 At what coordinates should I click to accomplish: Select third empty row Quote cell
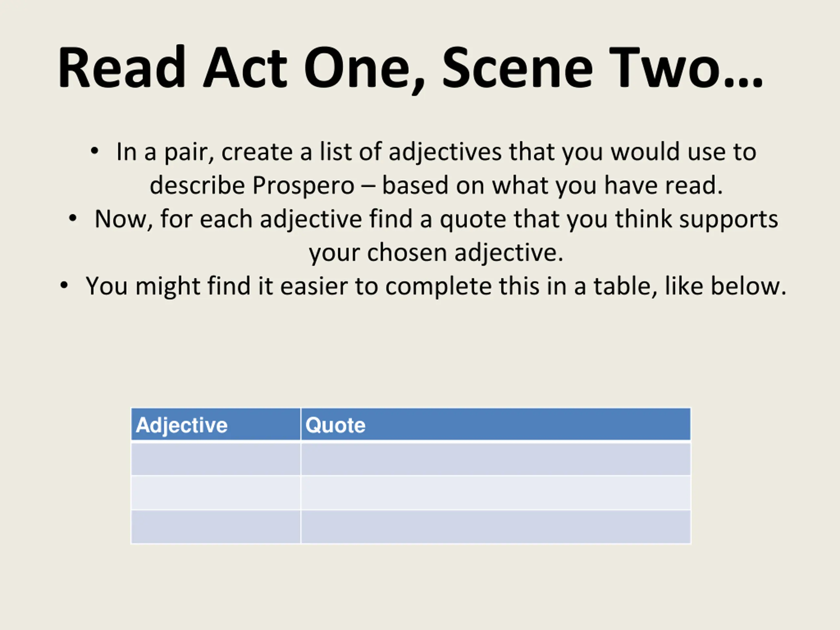tap(495, 527)
